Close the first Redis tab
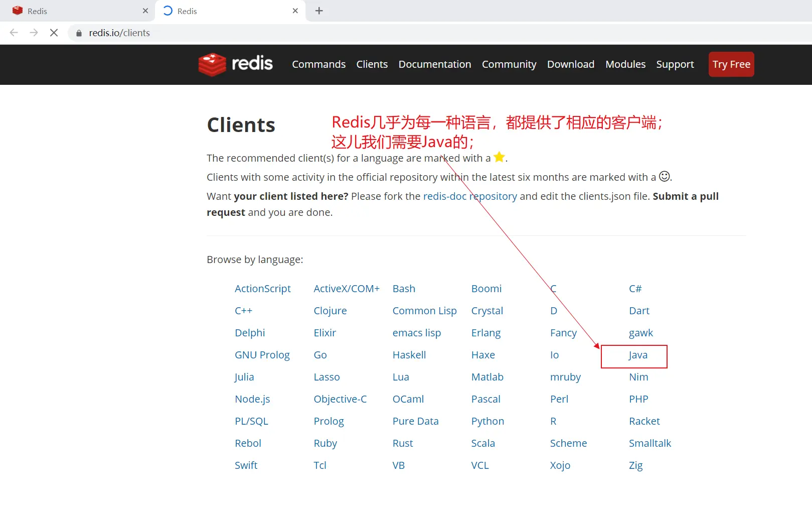 click(145, 11)
